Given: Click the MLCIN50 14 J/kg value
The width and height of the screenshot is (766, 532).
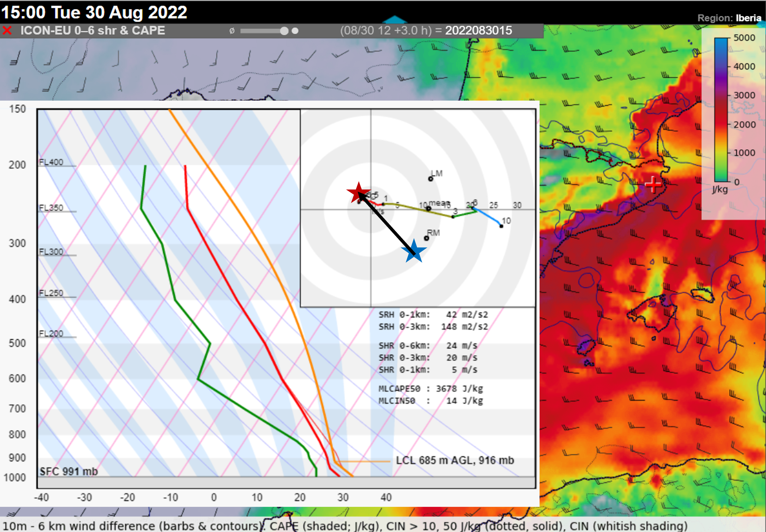Looking at the screenshot, I should (x=431, y=401).
